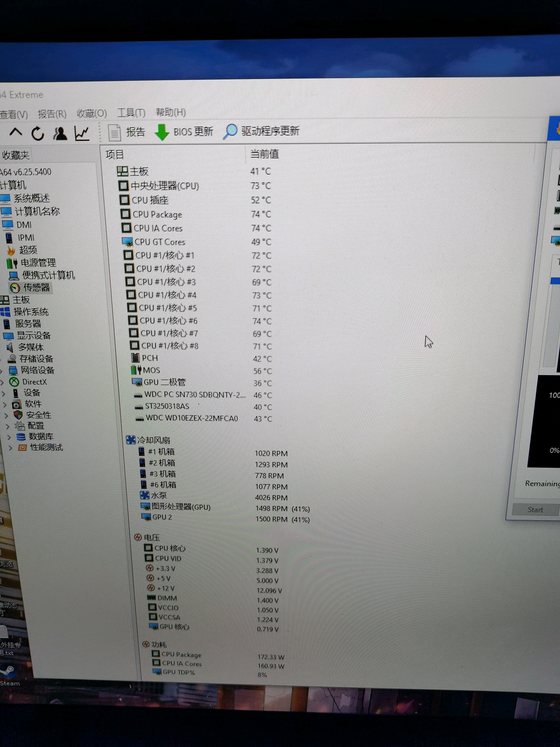Viewport: 560px width, 747px height.
Task: Click the 数据库 database icon
Action: (21, 437)
